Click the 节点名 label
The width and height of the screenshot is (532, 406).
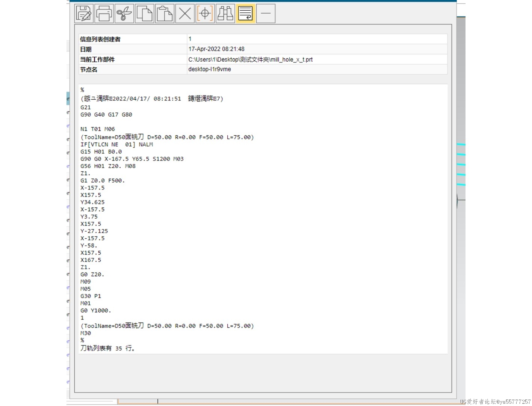pyautogui.click(x=89, y=70)
